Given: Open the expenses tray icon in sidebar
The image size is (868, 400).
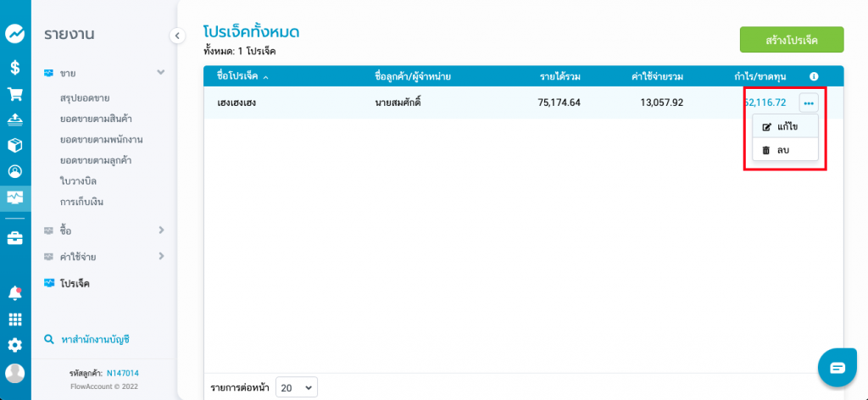Looking at the screenshot, I should coord(15,119).
